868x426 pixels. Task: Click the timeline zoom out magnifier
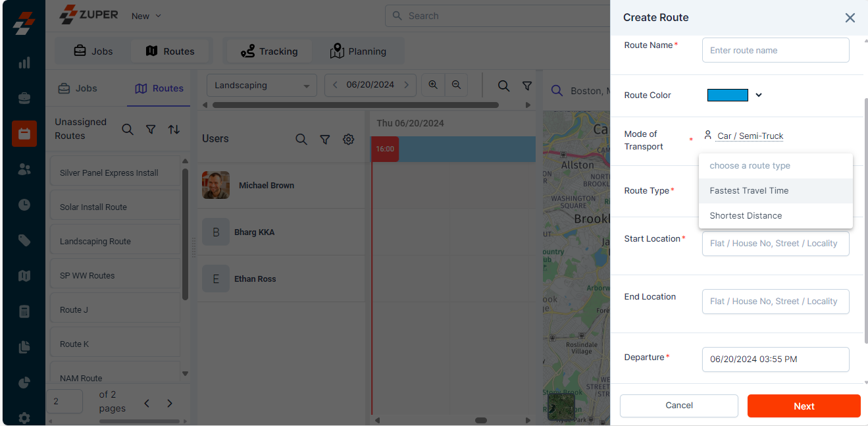pos(456,85)
